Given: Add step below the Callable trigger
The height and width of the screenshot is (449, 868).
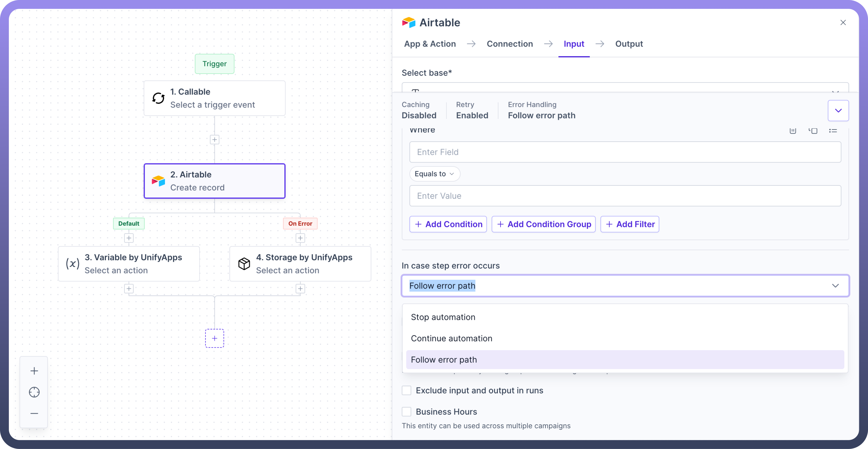Looking at the screenshot, I should click(x=214, y=140).
